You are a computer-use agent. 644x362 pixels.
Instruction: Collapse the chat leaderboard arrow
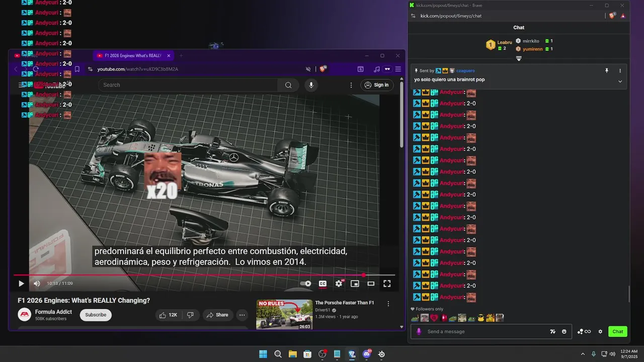click(x=519, y=58)
